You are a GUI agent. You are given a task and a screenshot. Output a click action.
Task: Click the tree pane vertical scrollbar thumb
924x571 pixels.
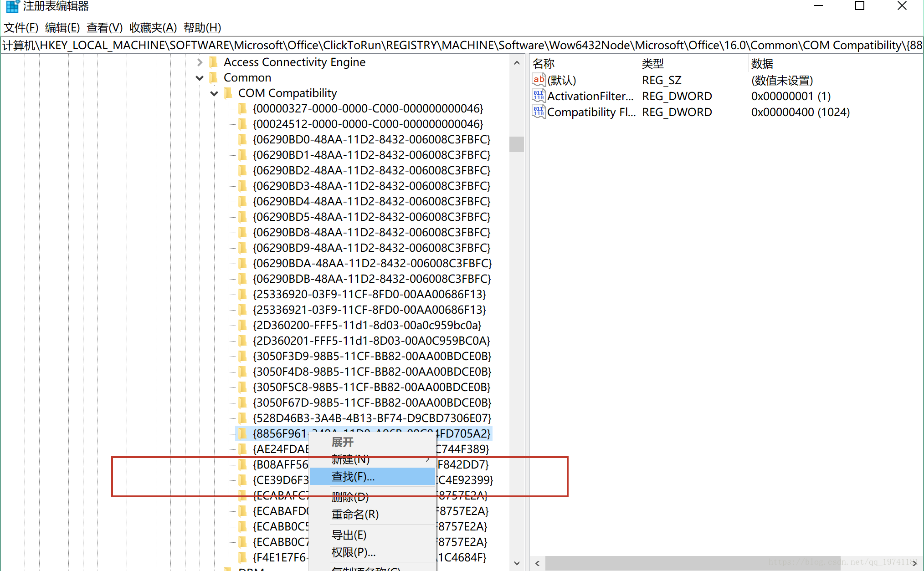point(517,144)
